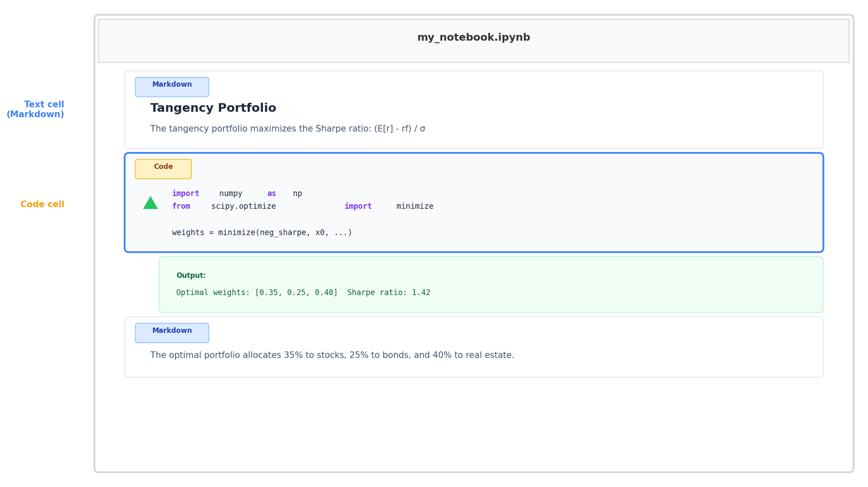
Task: Place cursor on the import numpy keyword
Action: point(185,193)
